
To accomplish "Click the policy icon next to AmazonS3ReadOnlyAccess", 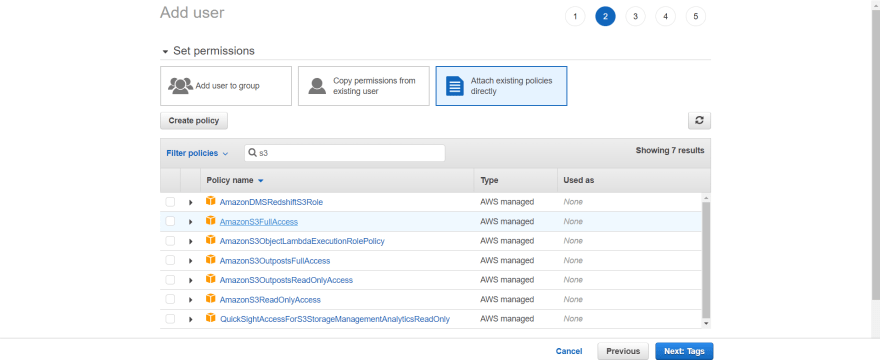I will [210, 298].
